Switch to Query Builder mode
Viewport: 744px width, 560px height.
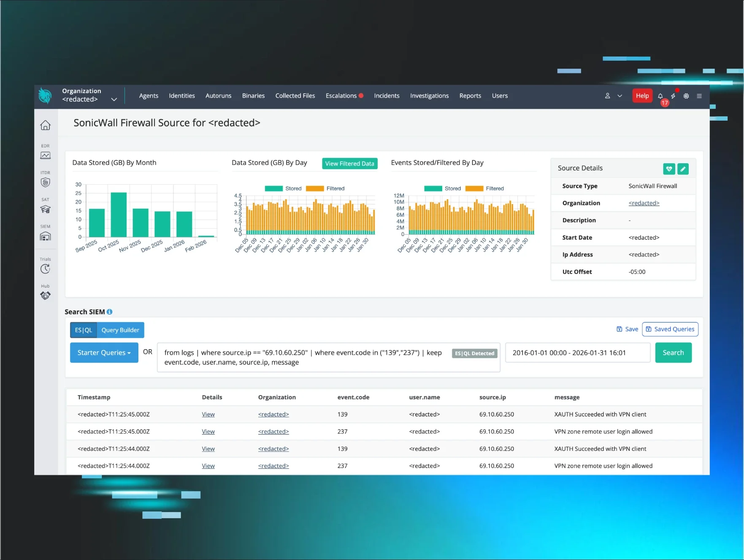pyautogui.click(x=120, y=330)
